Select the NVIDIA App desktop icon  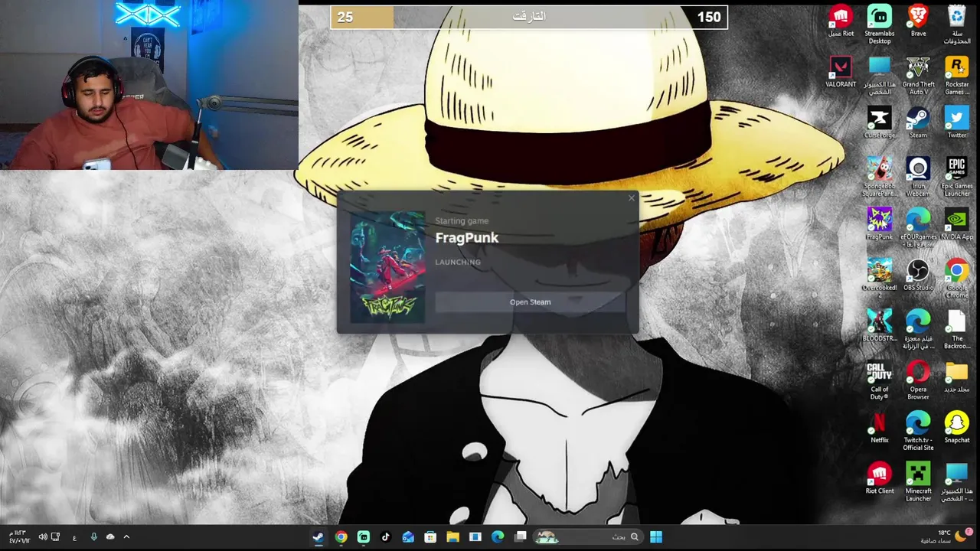pyautogui.click(x=957, y=224)
